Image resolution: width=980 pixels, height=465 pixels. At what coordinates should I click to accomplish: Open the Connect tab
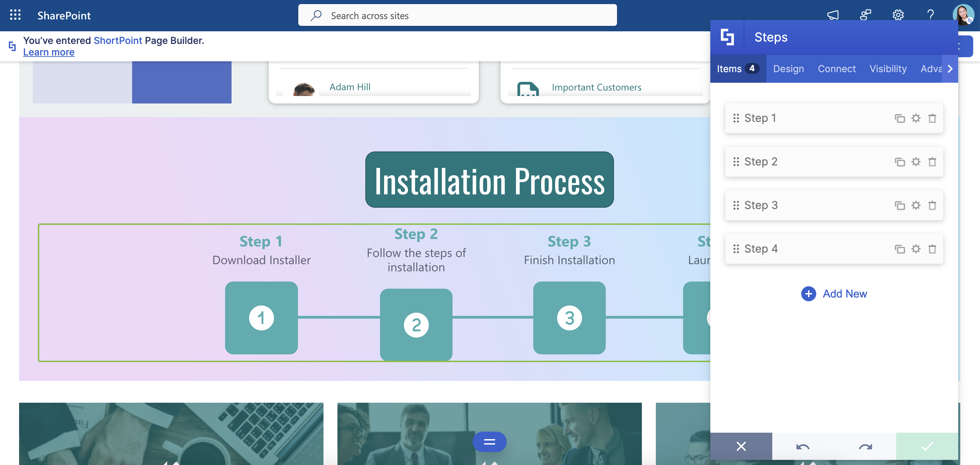click(x=836, y=69)
